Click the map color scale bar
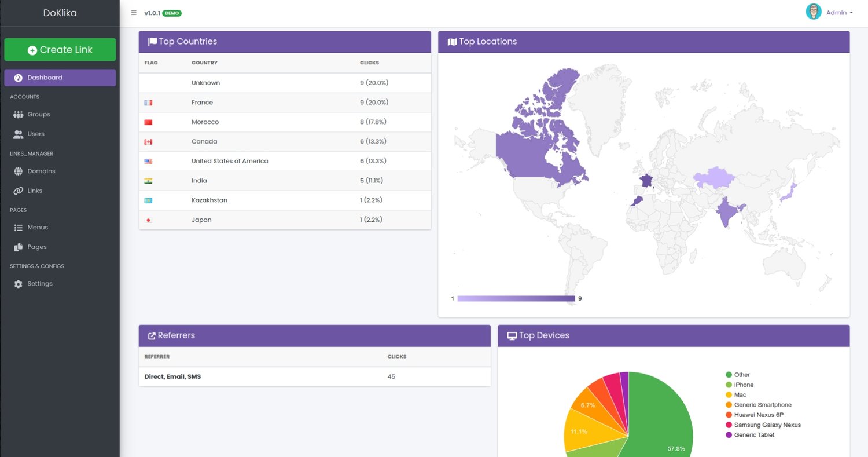The height and width of the screenshot is (457, 868). click(516, 298)
